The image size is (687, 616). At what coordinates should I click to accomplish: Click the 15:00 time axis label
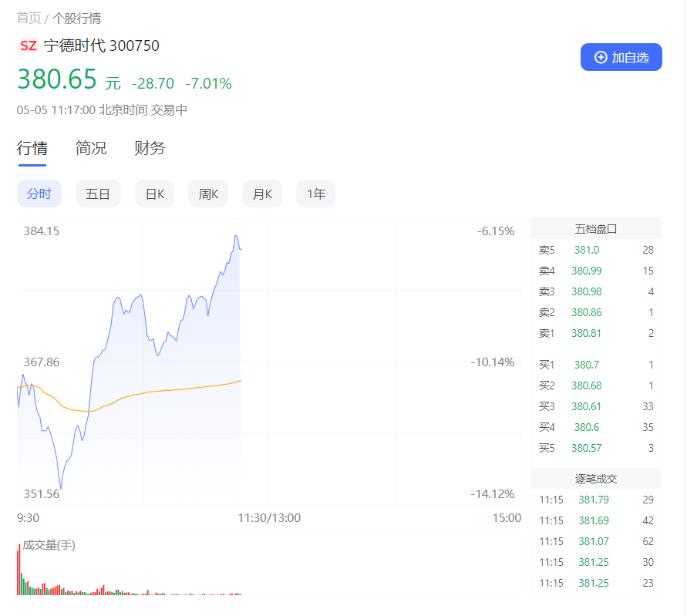coord(507,518)
